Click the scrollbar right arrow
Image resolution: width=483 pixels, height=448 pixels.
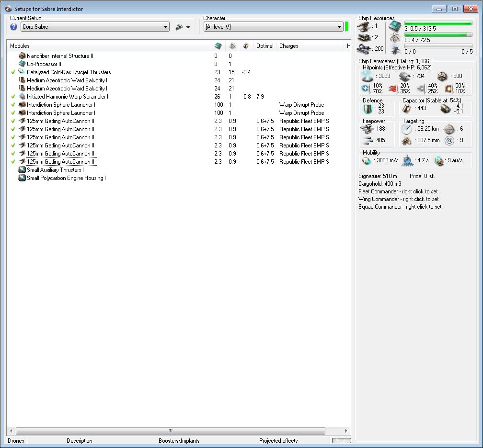(346, 431)
